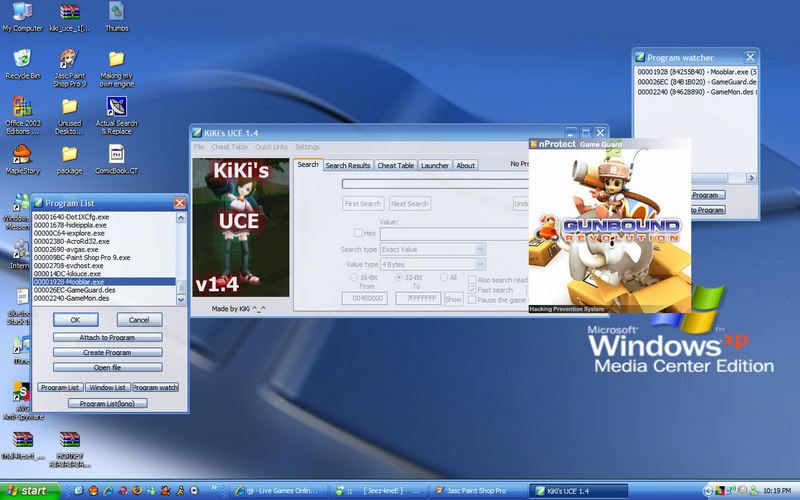
Task: Click OK in Program List dialog
Action: pyautogui.click(x=76, y=320)
